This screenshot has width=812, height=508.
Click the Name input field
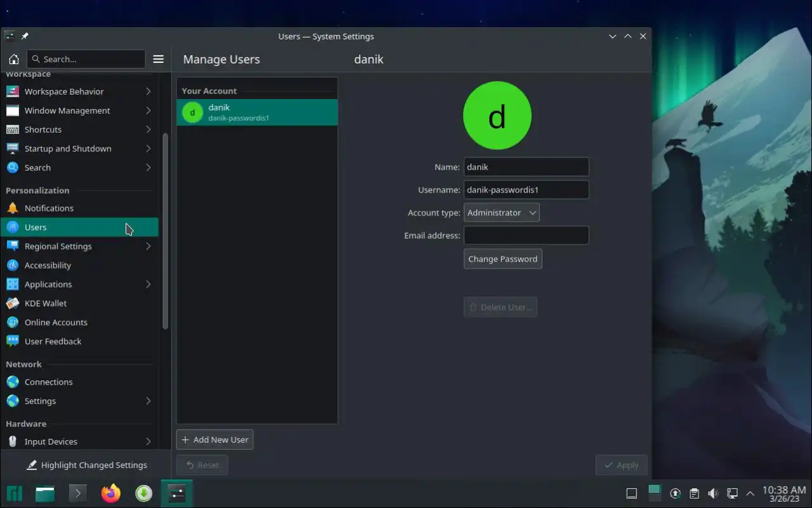[527, 167]
